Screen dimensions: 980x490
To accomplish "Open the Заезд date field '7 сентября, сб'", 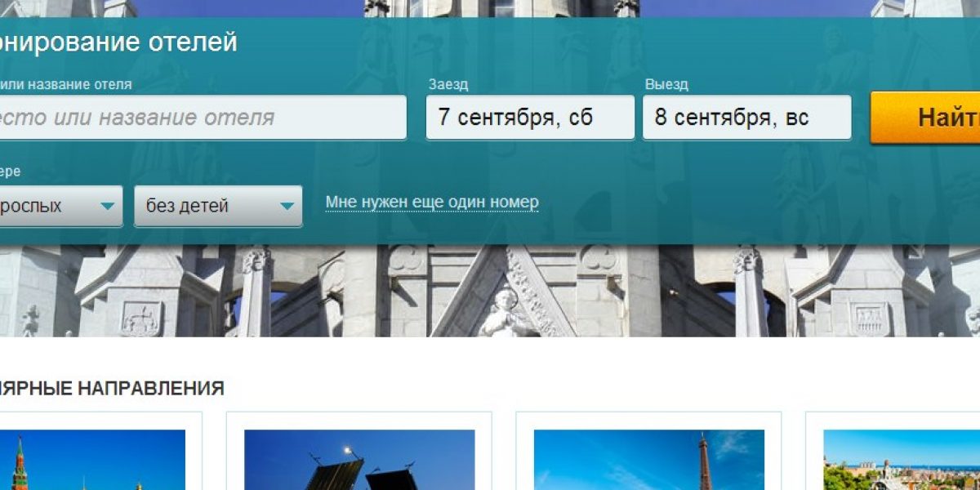I will (530, 118).
